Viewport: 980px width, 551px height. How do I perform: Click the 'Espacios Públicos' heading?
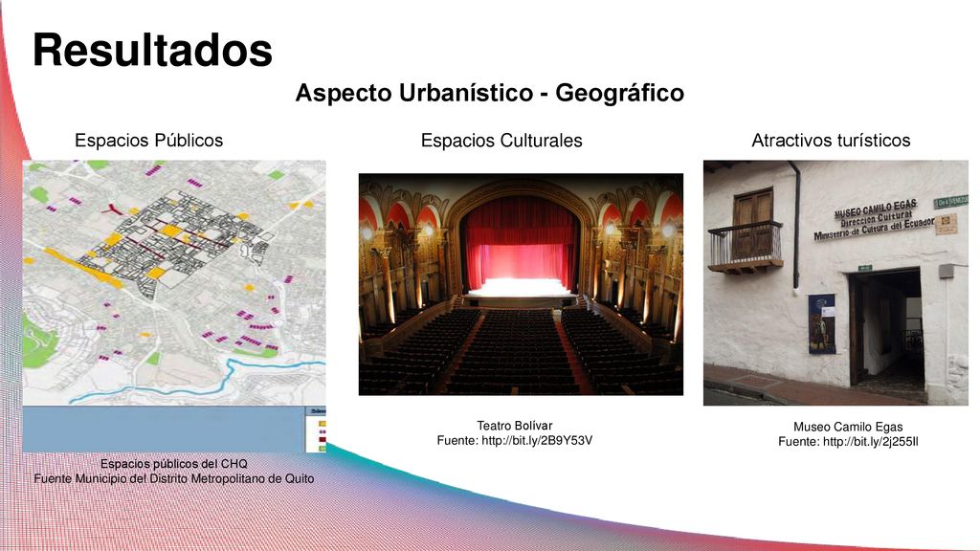pos(148,140)
